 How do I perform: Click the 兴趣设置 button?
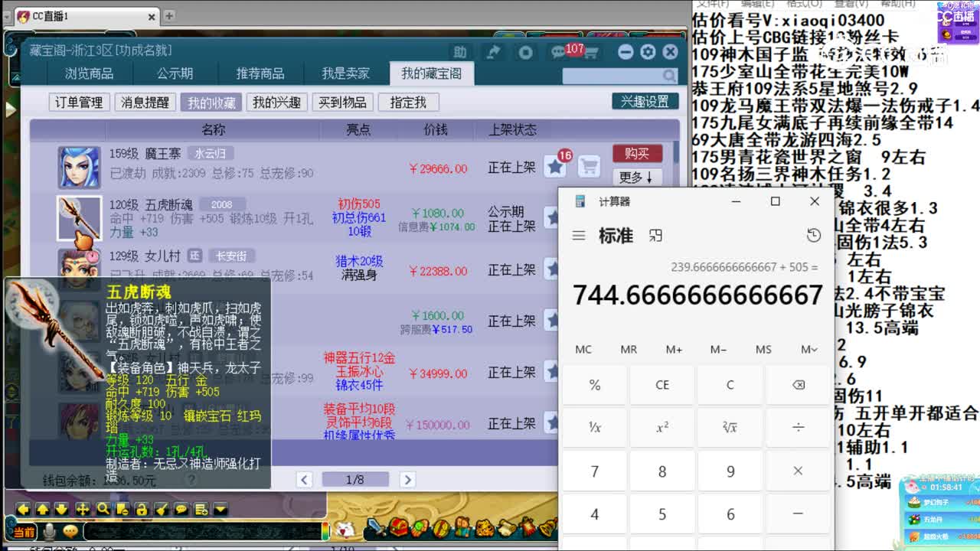(x=645, y=102)
